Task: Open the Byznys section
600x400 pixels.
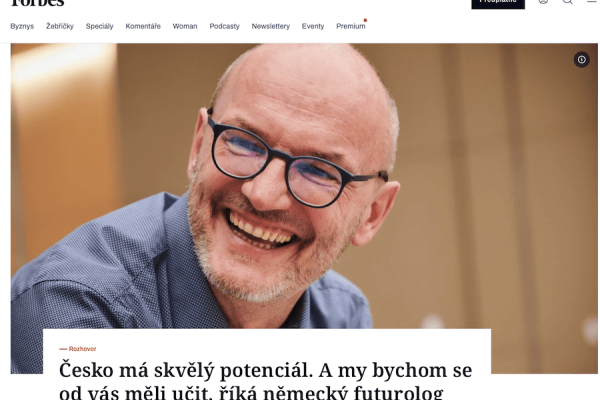Action: [22, 26]
